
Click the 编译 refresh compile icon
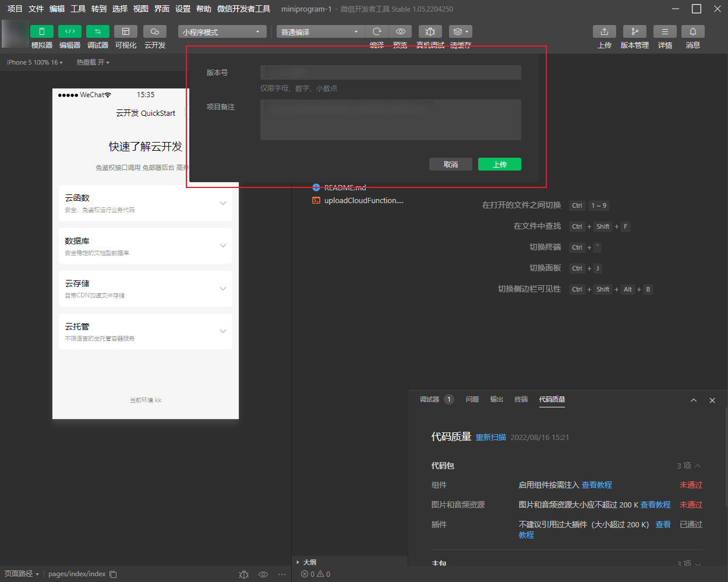tap(377, 31)
